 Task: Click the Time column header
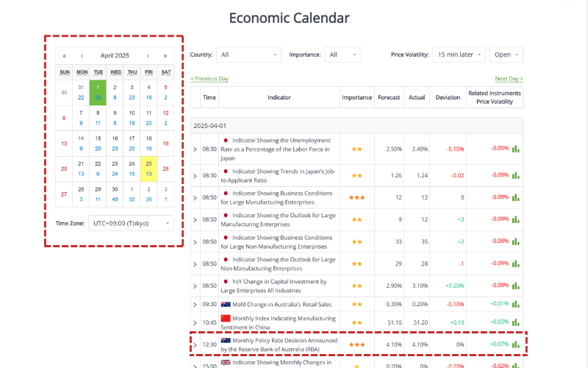click(209, 97)
